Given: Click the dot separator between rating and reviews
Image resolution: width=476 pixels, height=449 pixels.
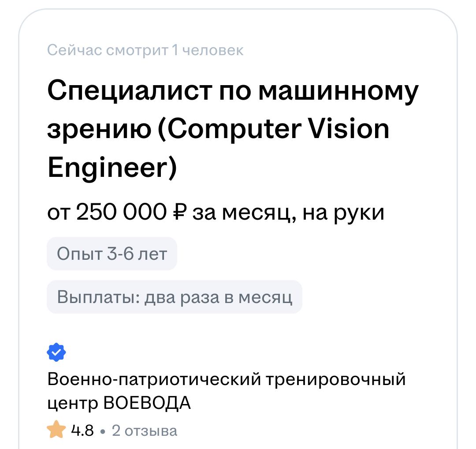Looking at the screenshot, I should tap(103, 431).
